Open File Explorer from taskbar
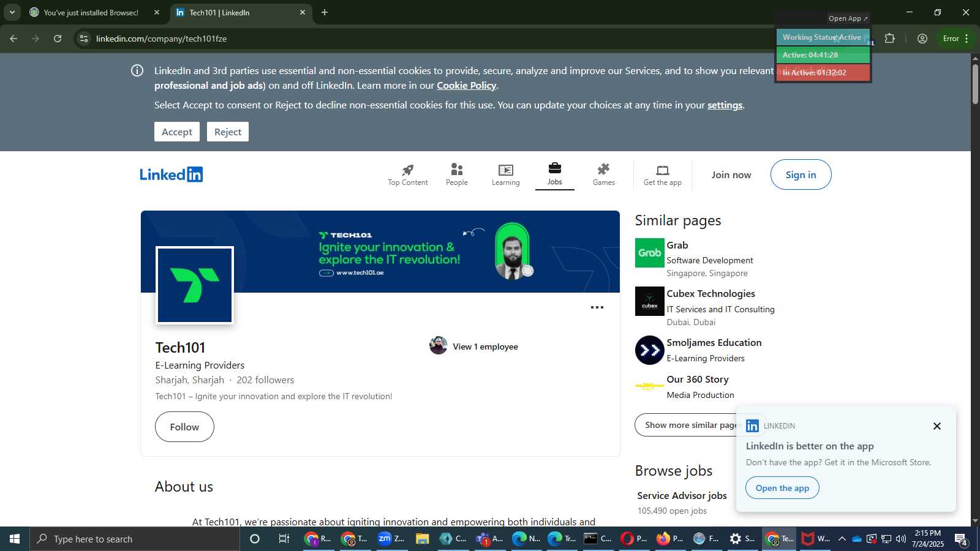Image resolution: width=980 pixels, height=551 pixels. (422, 539)
